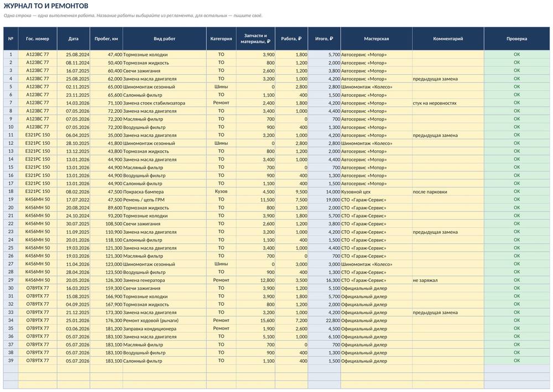Viewport: 553px width, 392px height.
Task: Select the date 21.12.2025
Action: point(74,312)
